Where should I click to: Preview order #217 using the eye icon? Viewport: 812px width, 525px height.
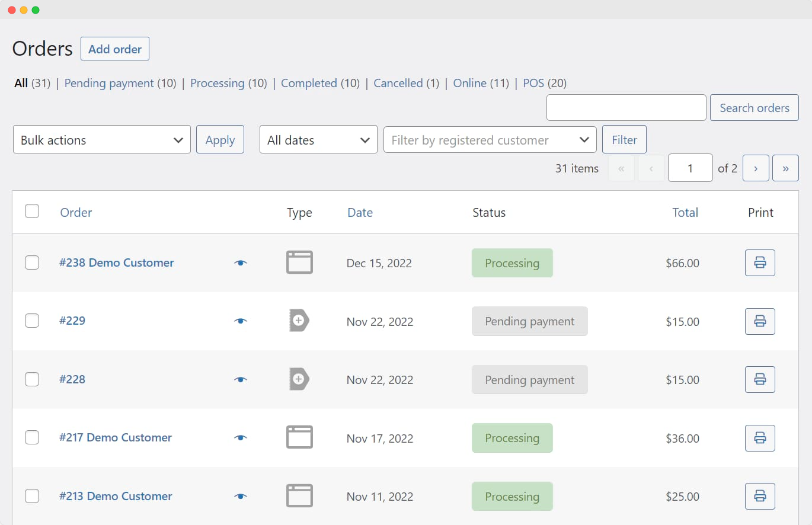(240, 437)
